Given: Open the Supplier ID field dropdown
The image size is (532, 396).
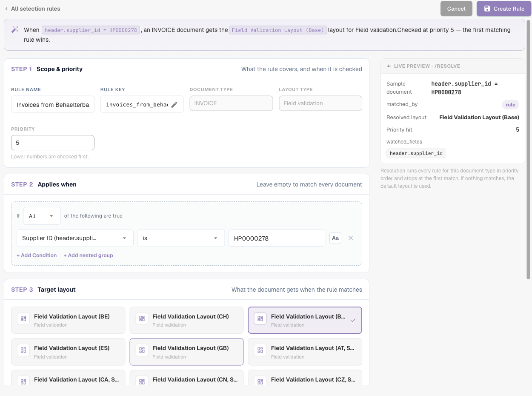Looking at the screenshot, I should coord(75,238).
